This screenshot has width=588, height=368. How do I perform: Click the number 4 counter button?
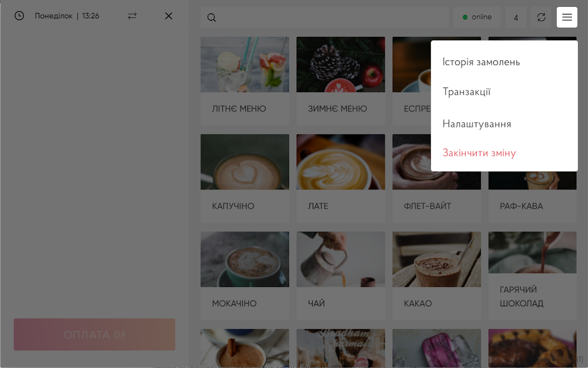coord(516,17)
